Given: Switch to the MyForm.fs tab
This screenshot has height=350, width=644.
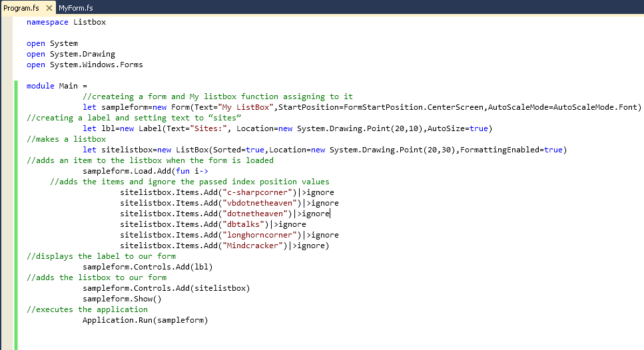Looking at the screenshot, I should coord(75,8).
